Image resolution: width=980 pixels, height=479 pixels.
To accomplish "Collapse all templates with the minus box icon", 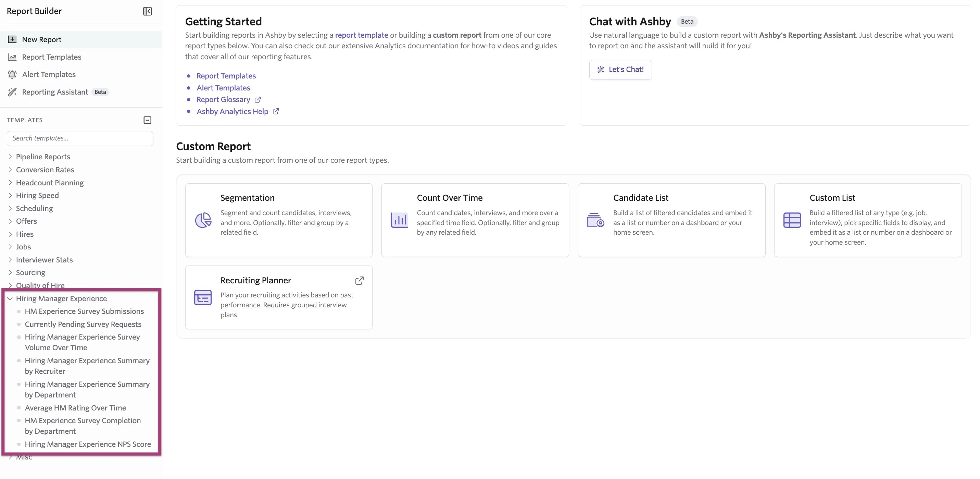I will pos(147,120).
